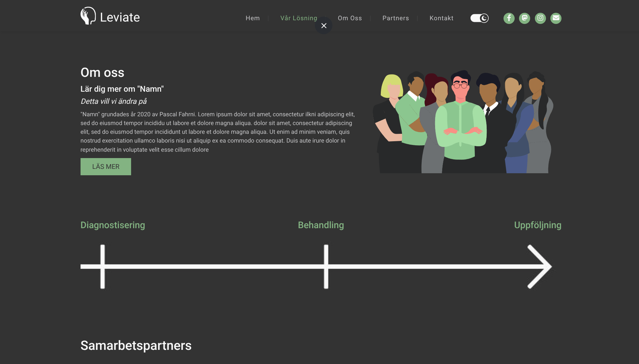Click the LÄS MER button

click(106, 166)
